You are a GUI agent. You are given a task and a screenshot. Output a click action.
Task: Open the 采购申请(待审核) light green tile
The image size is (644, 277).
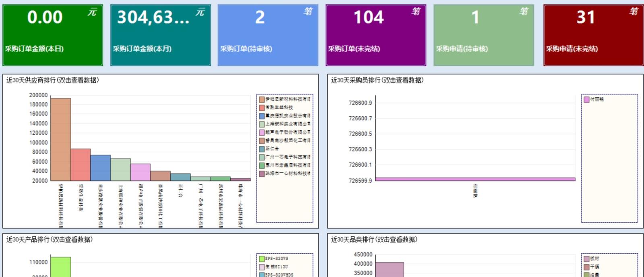pyautogui.click(x=483, y=35)
